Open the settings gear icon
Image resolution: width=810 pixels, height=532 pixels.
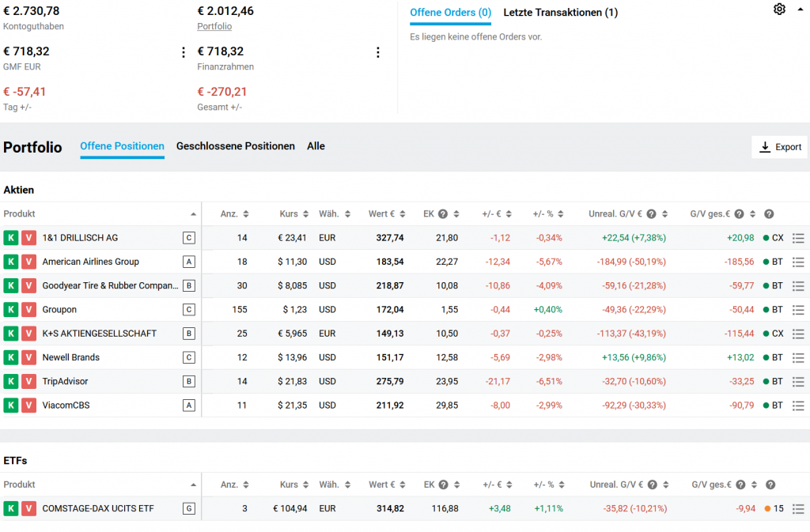(779, 9)
